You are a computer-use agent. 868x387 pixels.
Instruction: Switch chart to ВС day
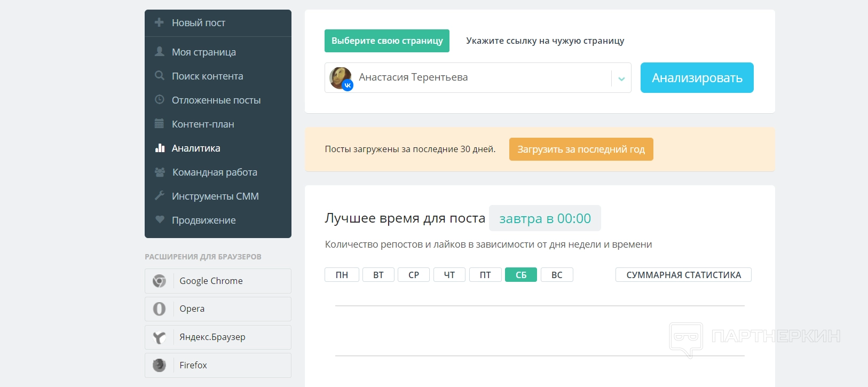click(x=557, y=275)
